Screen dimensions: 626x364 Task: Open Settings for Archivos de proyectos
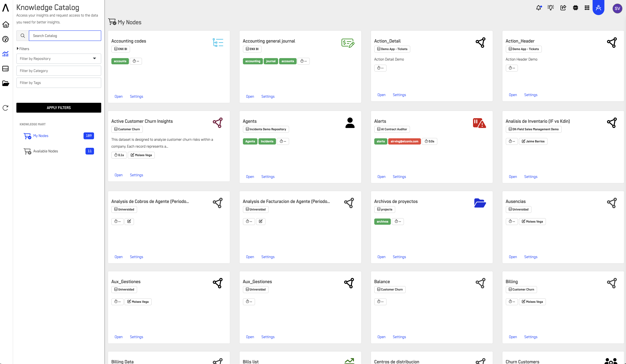click(x=399, y=257)
